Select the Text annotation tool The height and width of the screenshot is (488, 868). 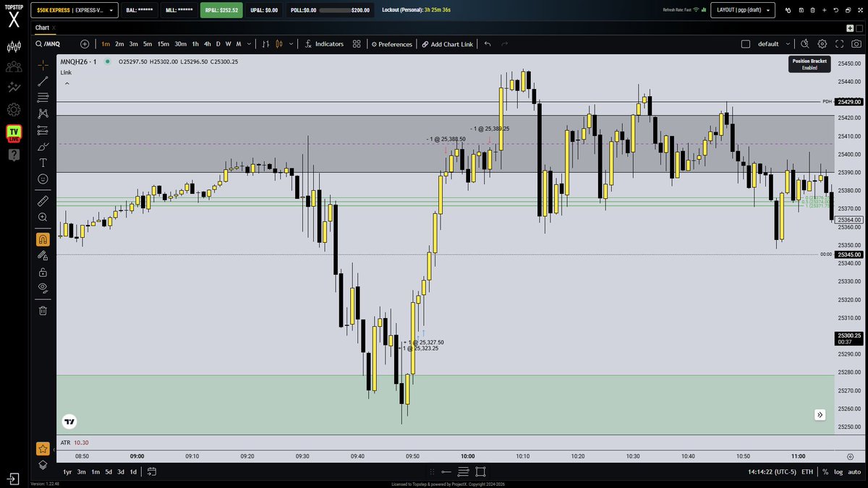point(43,162)
